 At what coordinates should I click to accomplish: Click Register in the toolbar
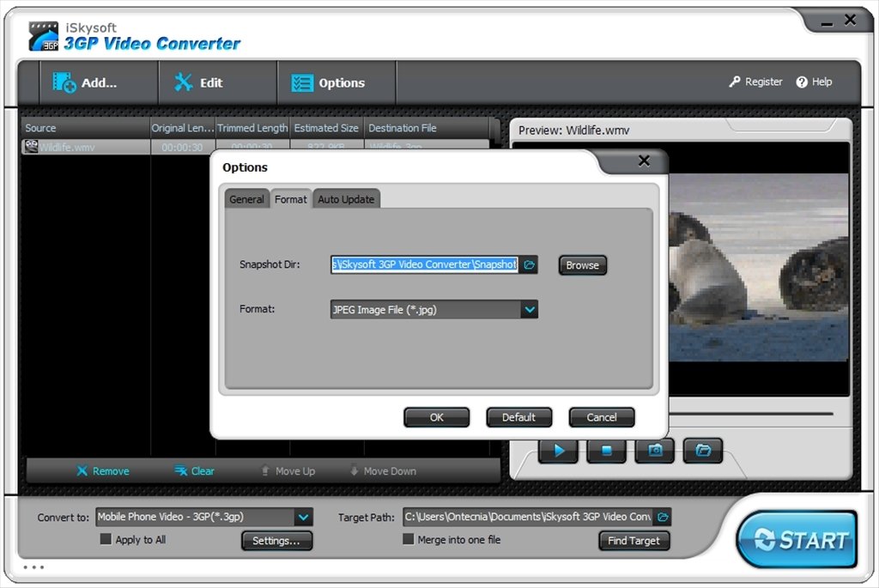point(755,82)
